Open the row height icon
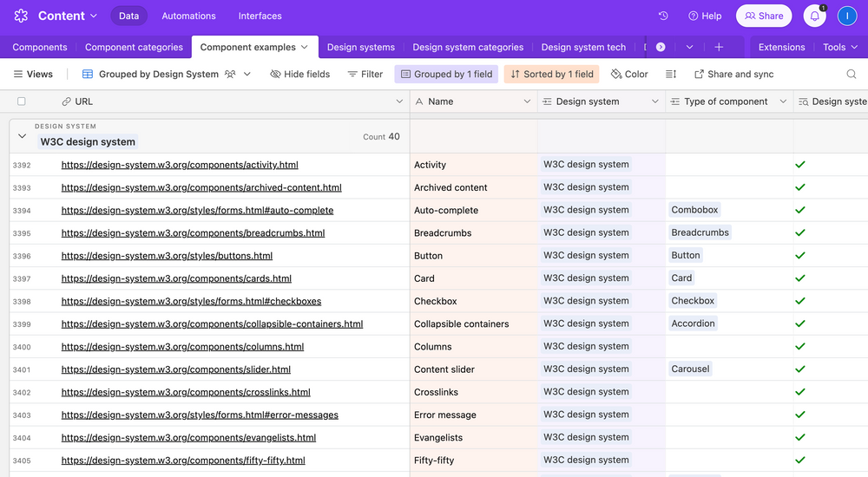Screen dimensions: 868x477 [671, 75]
